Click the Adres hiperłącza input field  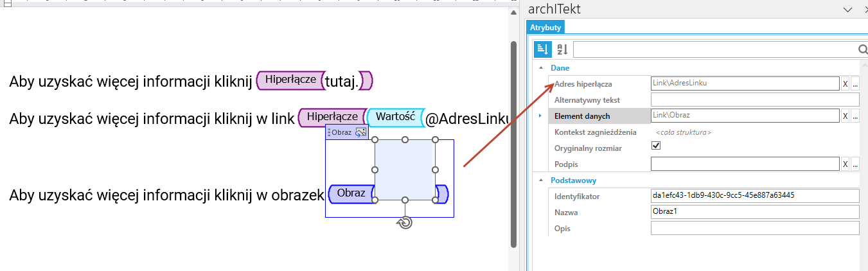tap(745, 83)
